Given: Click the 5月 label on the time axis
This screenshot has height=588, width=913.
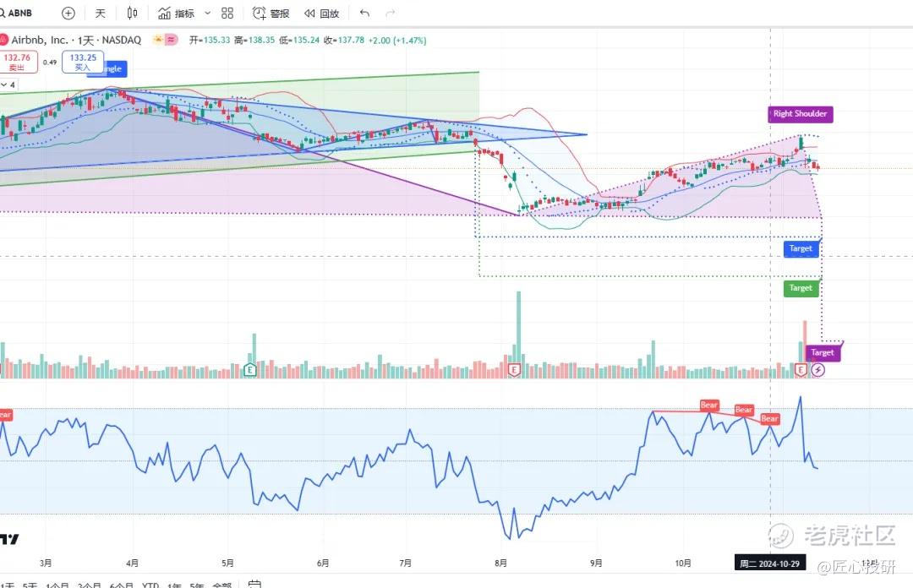Looking at the screenshot, I should tap(227, 563).
